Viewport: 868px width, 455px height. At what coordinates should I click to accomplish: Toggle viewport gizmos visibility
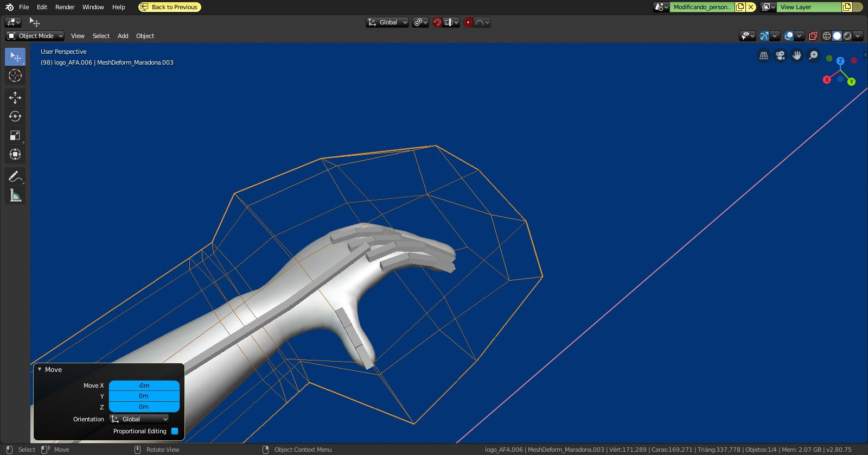tap(764, 36)
